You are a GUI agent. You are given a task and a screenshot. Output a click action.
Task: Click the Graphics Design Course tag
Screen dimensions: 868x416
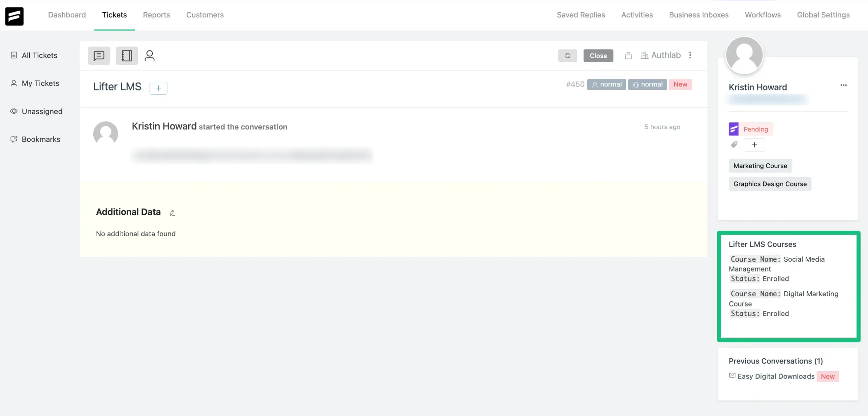(x=770, y=184)
